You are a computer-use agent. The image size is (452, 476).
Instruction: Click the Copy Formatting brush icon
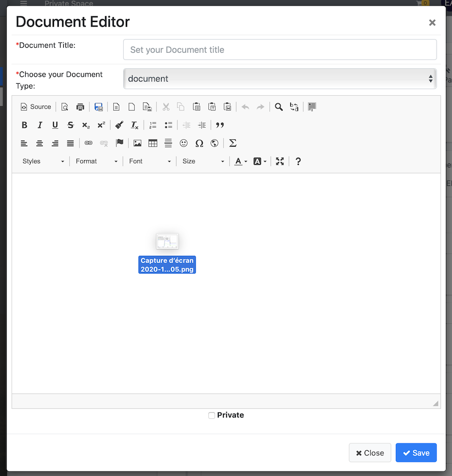pyautogui.click(x=119, y=125)
